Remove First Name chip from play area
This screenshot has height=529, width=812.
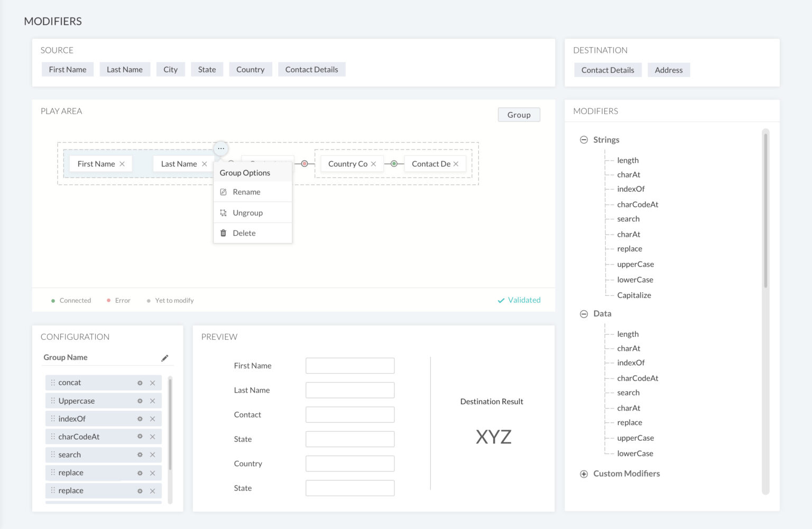(122, 164)
